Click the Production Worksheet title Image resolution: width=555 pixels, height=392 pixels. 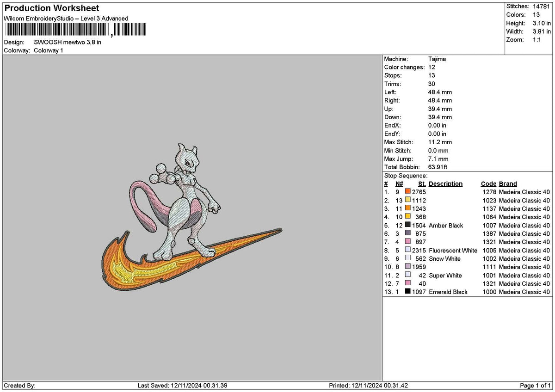[52, 8]
